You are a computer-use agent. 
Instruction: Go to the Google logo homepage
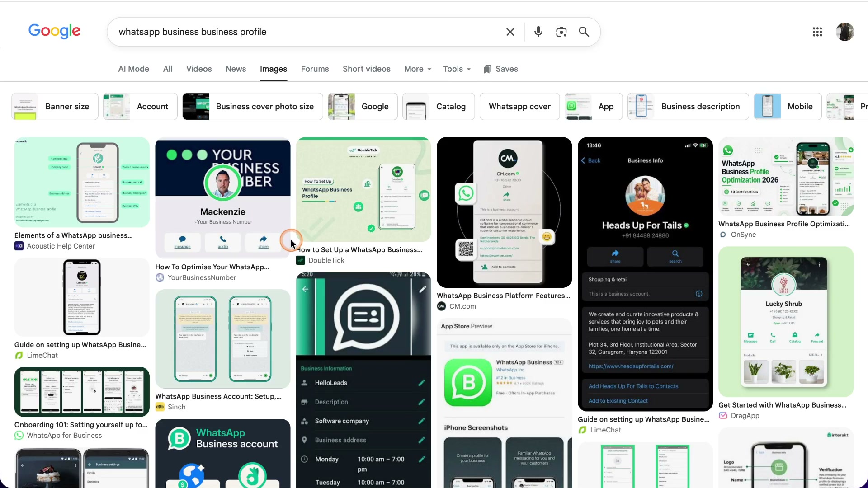(54, 31)
